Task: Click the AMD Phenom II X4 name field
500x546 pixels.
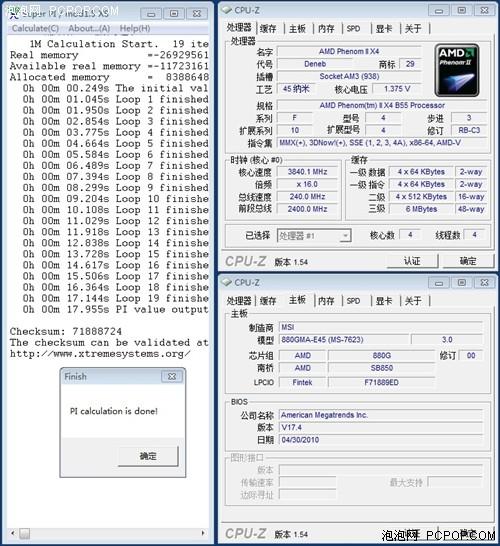Action: pyautogui.click(x=349, y=52)
